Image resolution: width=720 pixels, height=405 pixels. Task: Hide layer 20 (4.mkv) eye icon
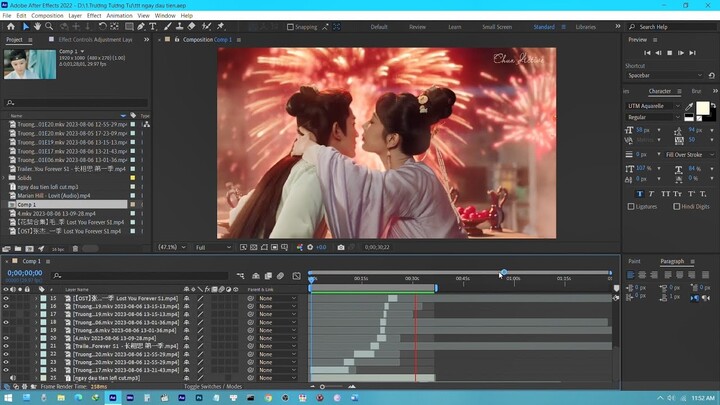coord(6,338)
